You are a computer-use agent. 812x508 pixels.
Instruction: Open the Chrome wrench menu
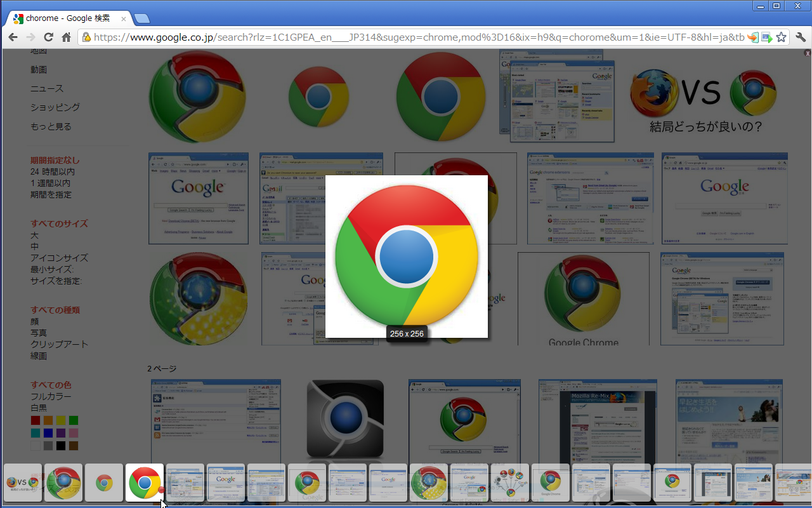(x=800, y=37)
